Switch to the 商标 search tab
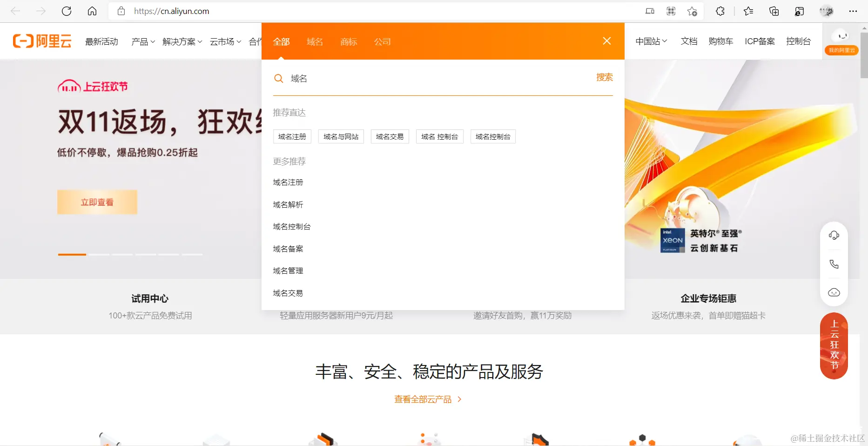The image size is (868, 446). tap(348, 41)
